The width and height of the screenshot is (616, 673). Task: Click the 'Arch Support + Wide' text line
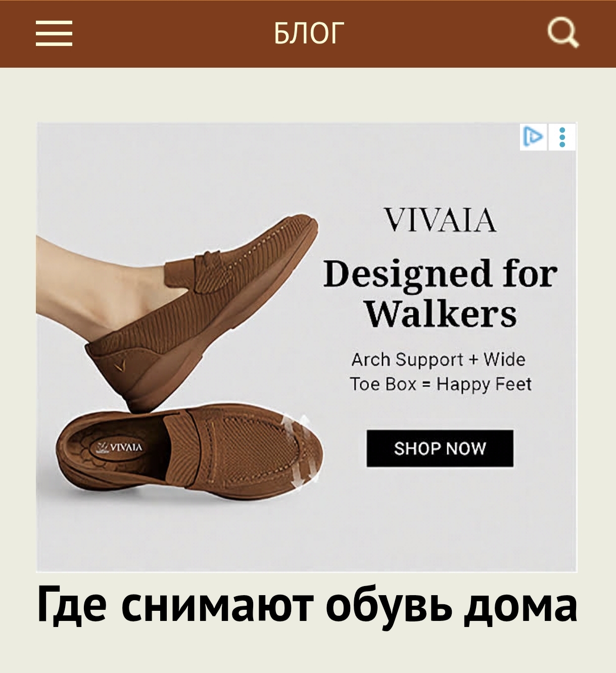438,360
